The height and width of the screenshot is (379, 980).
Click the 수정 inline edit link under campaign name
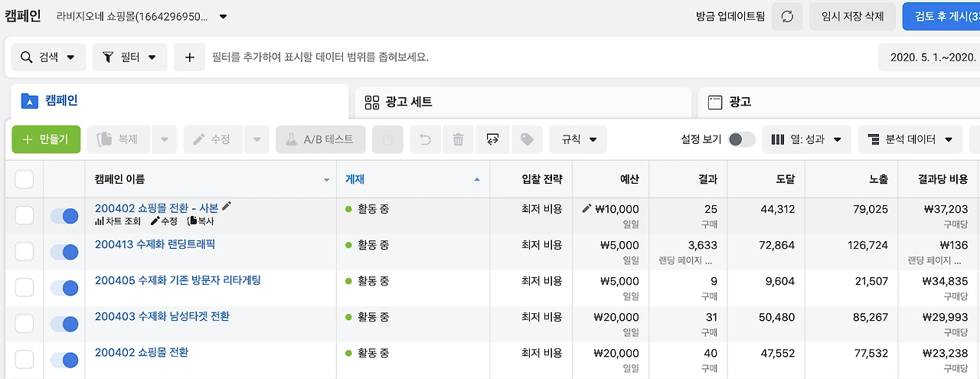coord(164,221)
